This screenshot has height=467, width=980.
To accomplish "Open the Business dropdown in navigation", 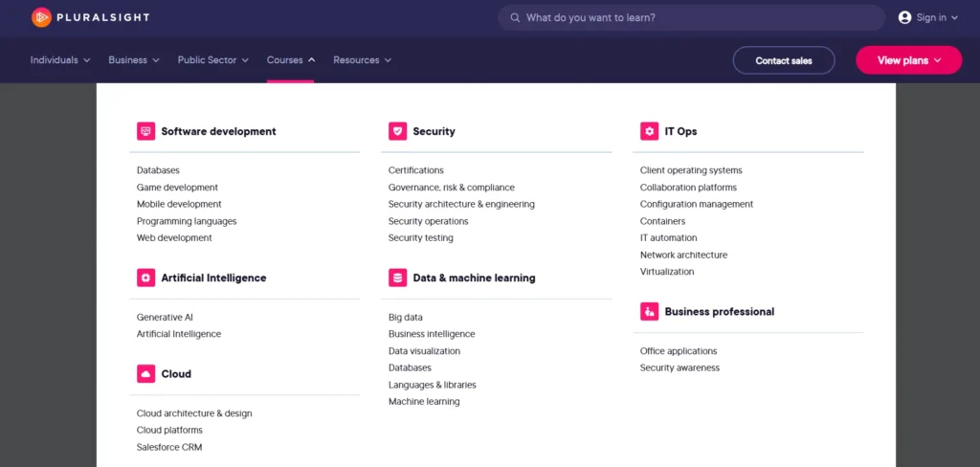I will point(134,60).
